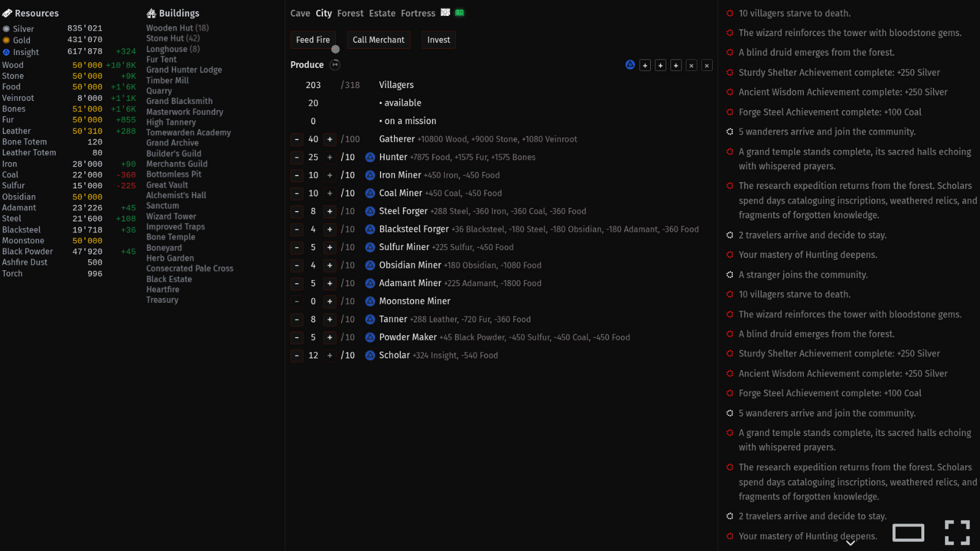Click the blue insight icon in Produce header
The height and width of the screenshot is (551, 980).
pos(630,65)
